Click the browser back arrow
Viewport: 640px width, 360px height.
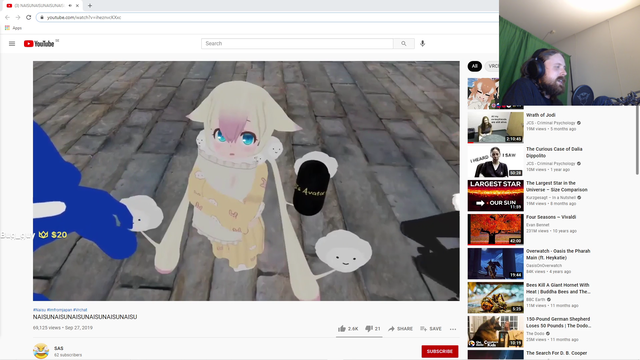7,17
